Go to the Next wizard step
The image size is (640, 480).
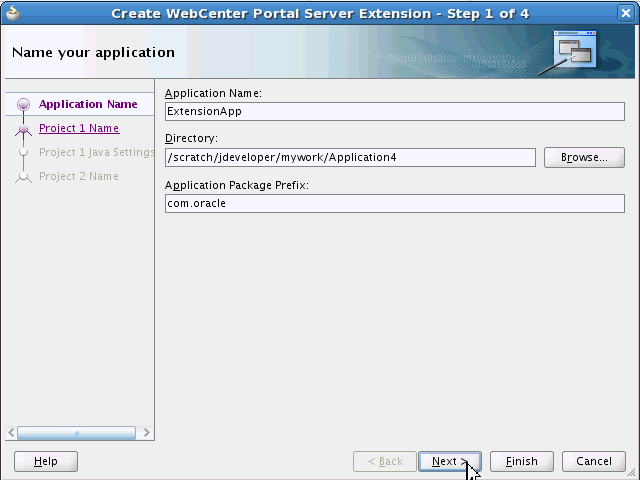tap(450, 461)
